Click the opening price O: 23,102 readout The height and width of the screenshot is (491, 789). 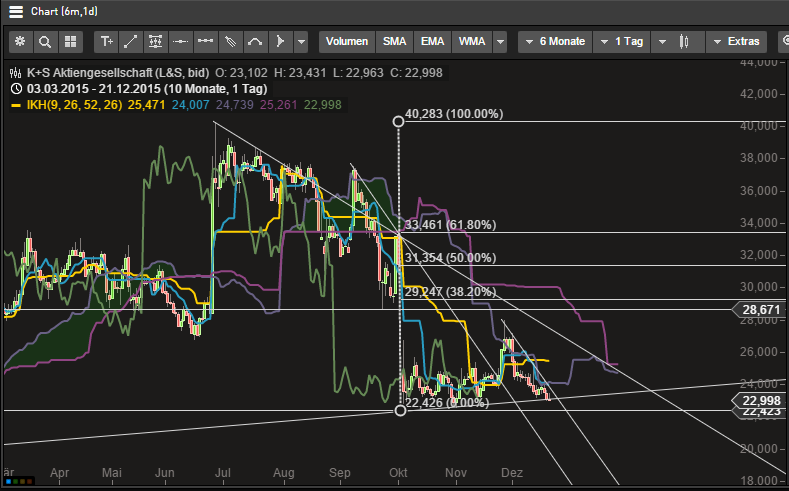[x=242, y=73]
